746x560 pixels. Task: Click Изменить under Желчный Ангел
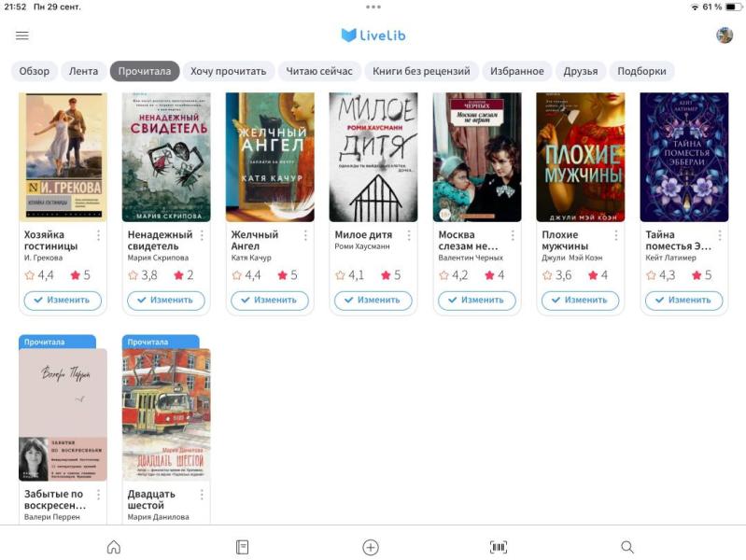point(270,301)
